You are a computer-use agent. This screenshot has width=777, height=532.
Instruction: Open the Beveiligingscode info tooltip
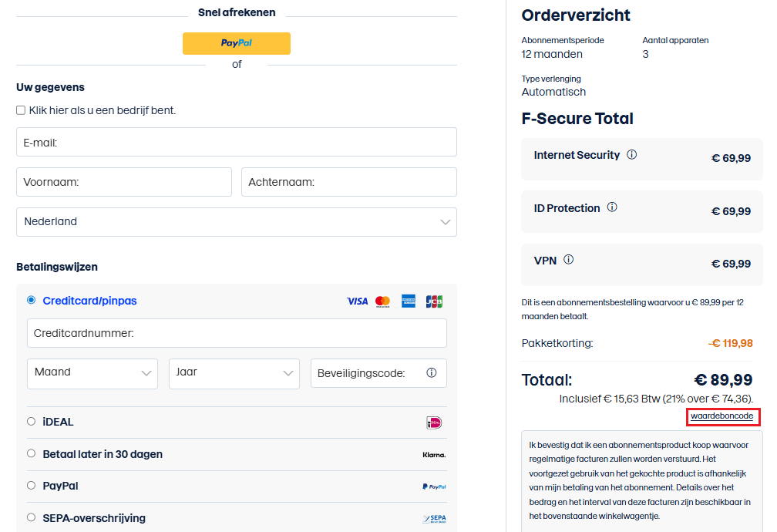pos(431,372)
